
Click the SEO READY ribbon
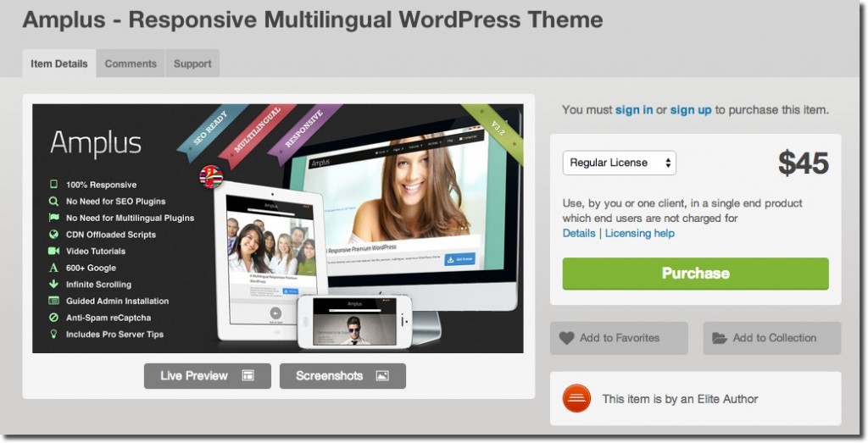pos(211,133)
